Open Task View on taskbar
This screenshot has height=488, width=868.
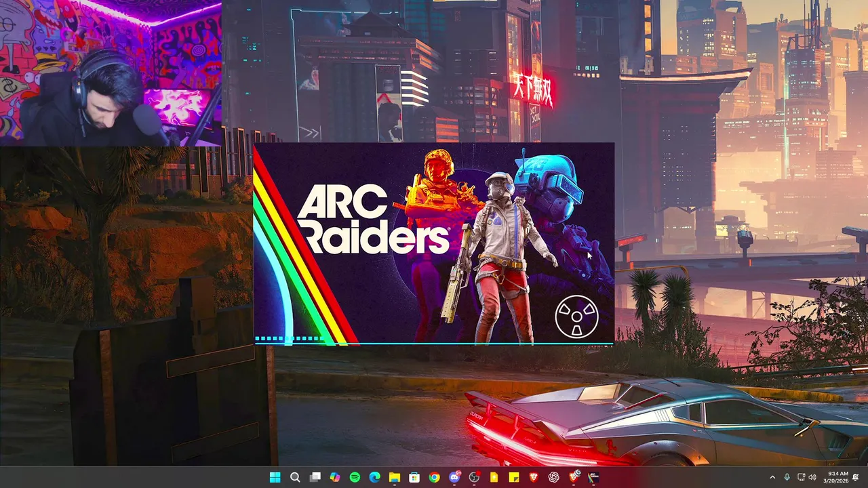pos(315,477)
